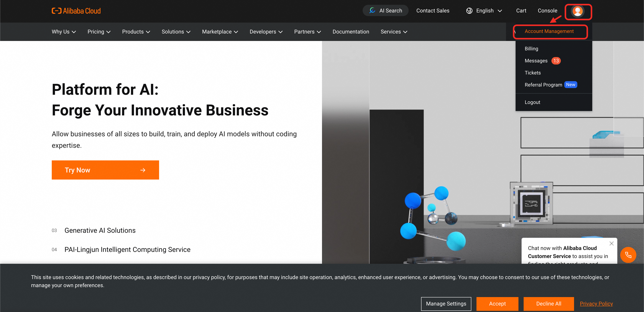644x312 pixels.
Task: Accept cookies
Action: (x=497, y=304)
